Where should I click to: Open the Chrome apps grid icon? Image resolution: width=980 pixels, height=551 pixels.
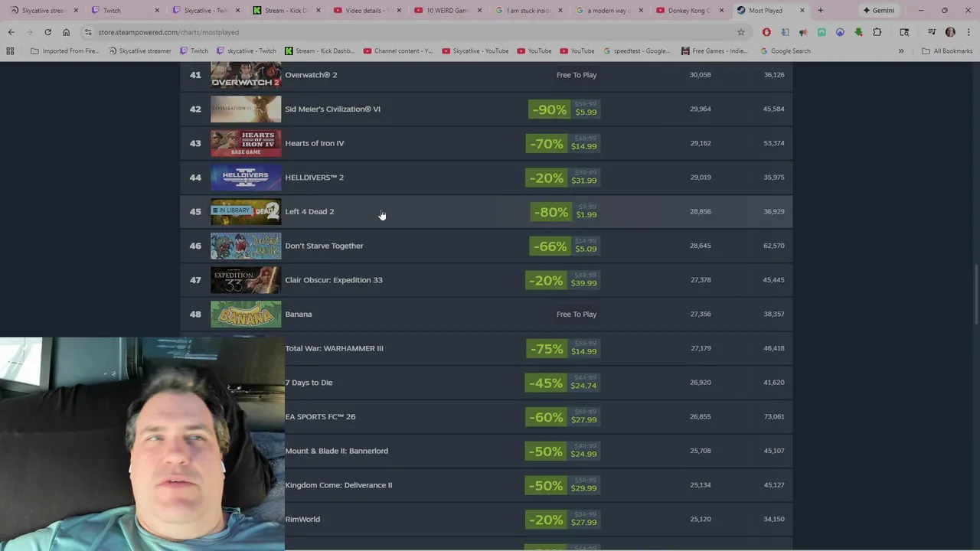10,51
